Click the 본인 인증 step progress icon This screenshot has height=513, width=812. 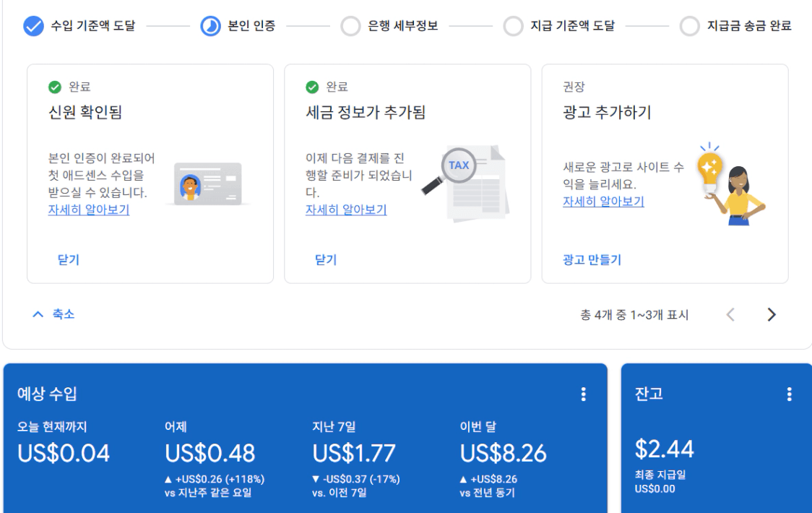[210, 27]
